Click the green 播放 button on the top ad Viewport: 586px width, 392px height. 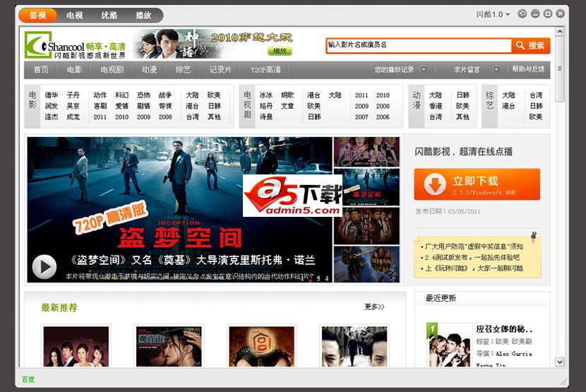tap(280, 51)
